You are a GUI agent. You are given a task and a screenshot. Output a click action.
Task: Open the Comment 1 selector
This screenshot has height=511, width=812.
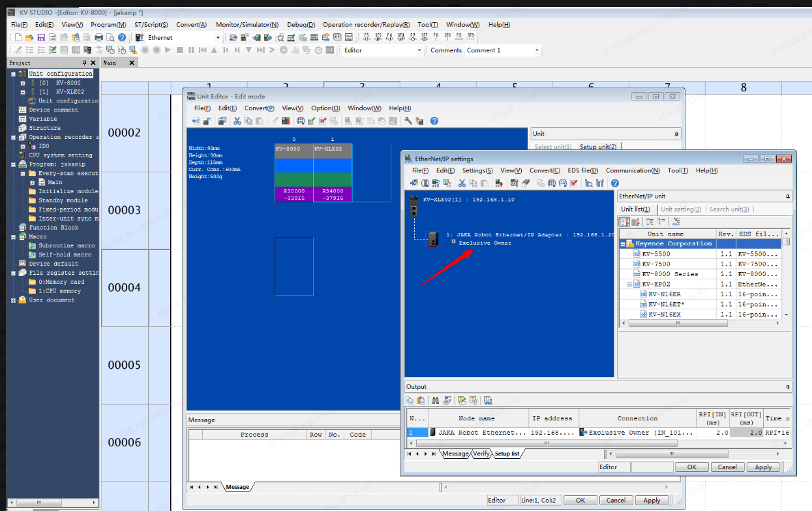pos(536,50)
